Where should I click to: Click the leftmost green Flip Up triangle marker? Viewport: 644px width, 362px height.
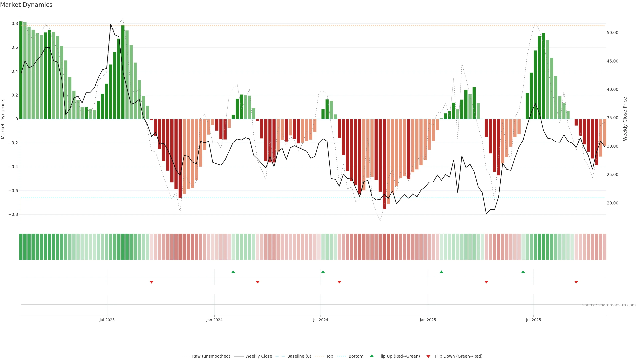(x=233, y=272)
